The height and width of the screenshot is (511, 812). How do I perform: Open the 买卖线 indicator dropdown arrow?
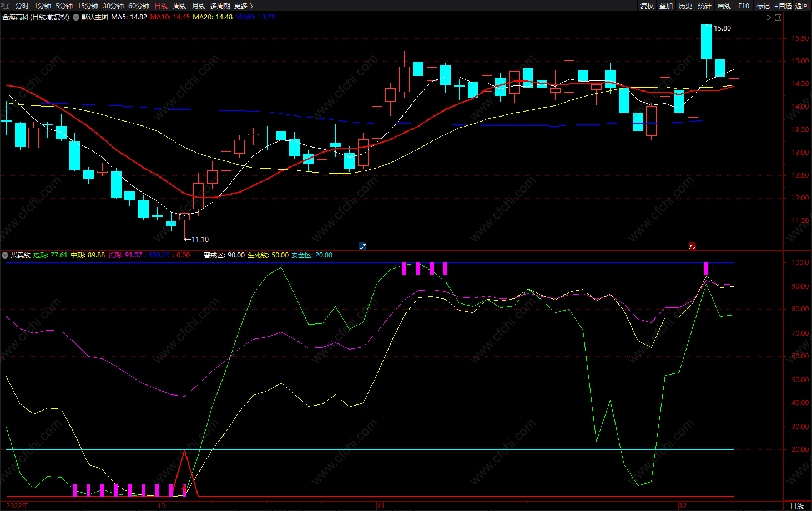click(x=5, y=255)
